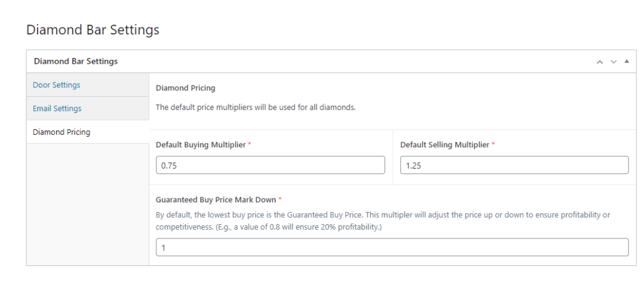This screenshot has width=644, height=284.
Task: Click the Default Buying Multiplier label
Action: (x=201, y=145)
